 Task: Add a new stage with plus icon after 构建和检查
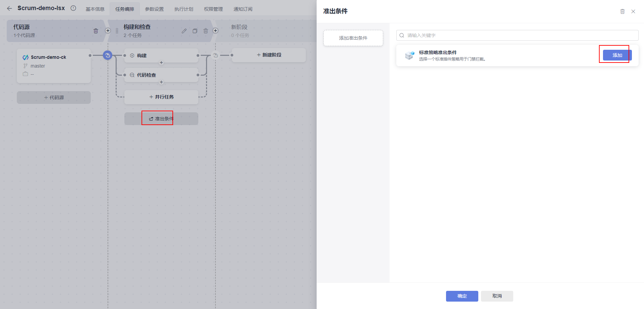216,31
